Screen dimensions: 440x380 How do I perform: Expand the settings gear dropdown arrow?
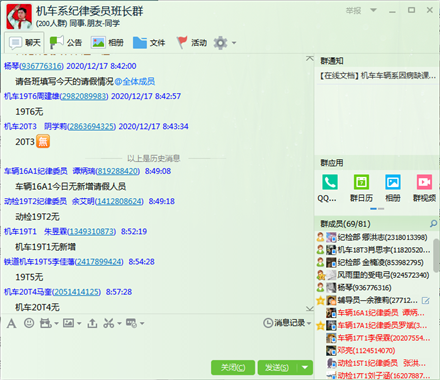[x=234, y=43]
